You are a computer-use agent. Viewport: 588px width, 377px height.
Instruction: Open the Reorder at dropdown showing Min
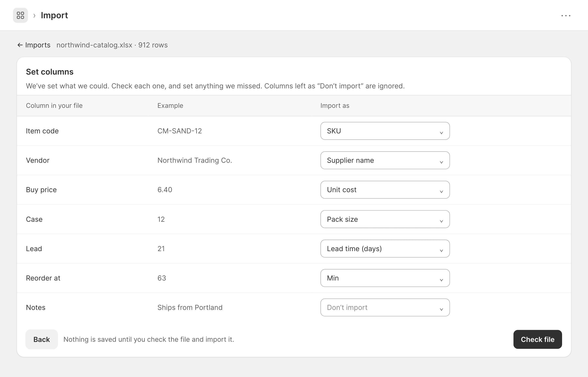tap(385, 278)
